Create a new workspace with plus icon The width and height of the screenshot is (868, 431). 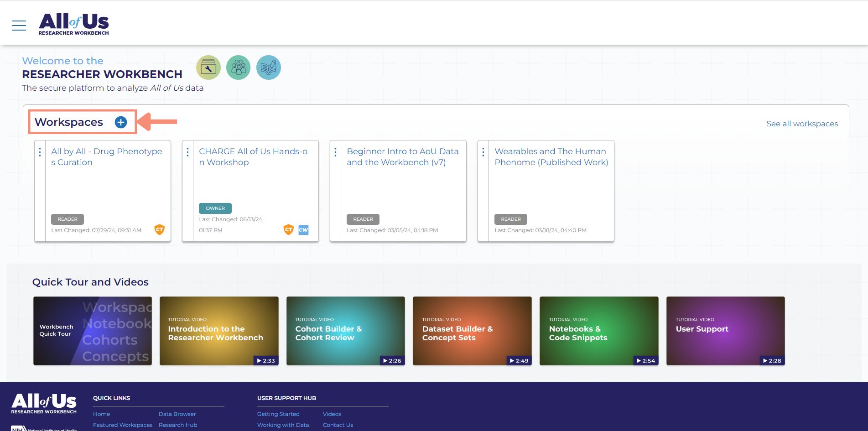(121, 122)
